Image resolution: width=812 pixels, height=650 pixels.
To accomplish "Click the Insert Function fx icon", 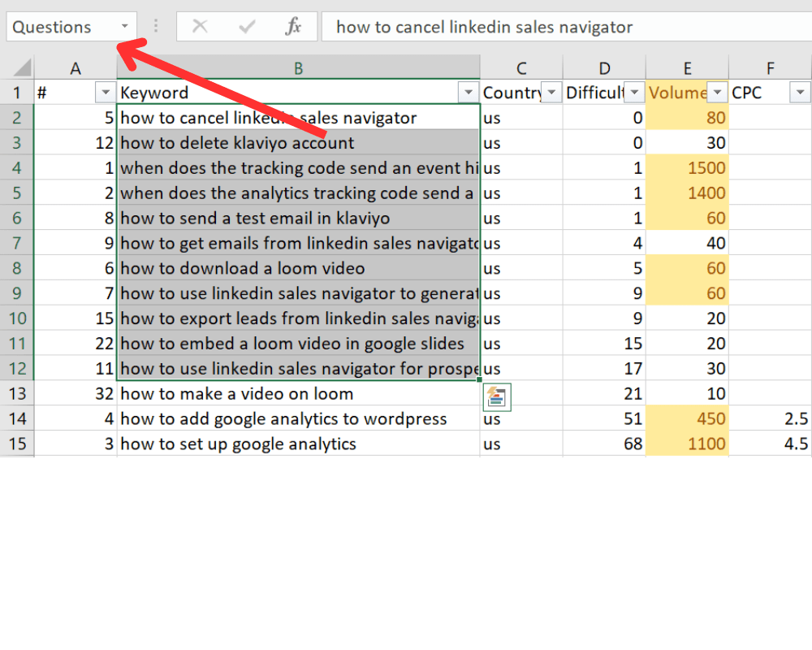I will [293, 27].
